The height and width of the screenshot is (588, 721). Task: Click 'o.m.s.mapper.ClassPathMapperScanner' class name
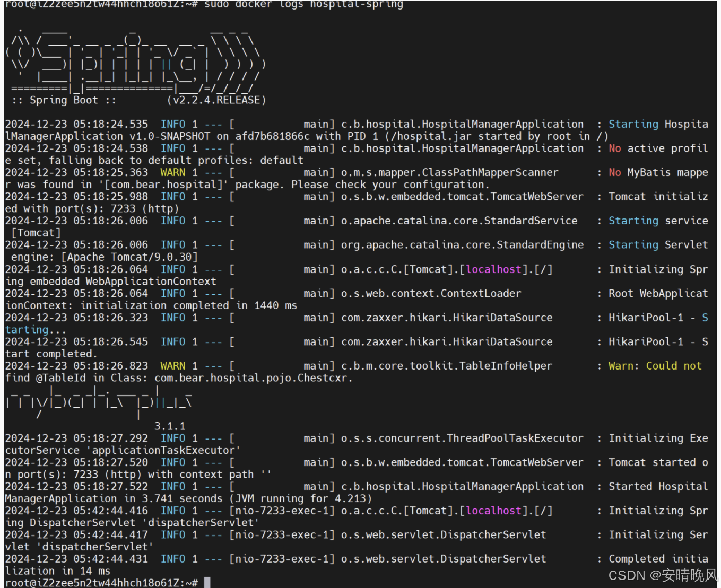tap(449, 172)
